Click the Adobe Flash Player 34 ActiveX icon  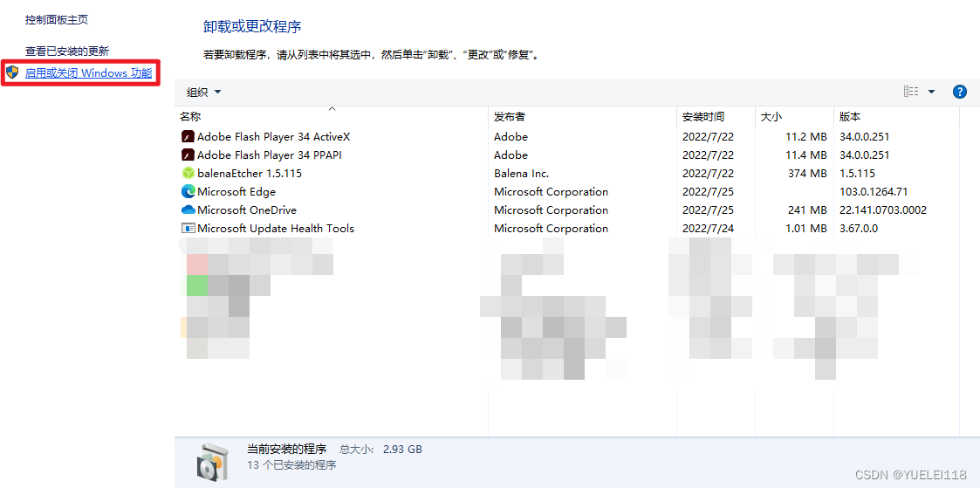point(188,137)
